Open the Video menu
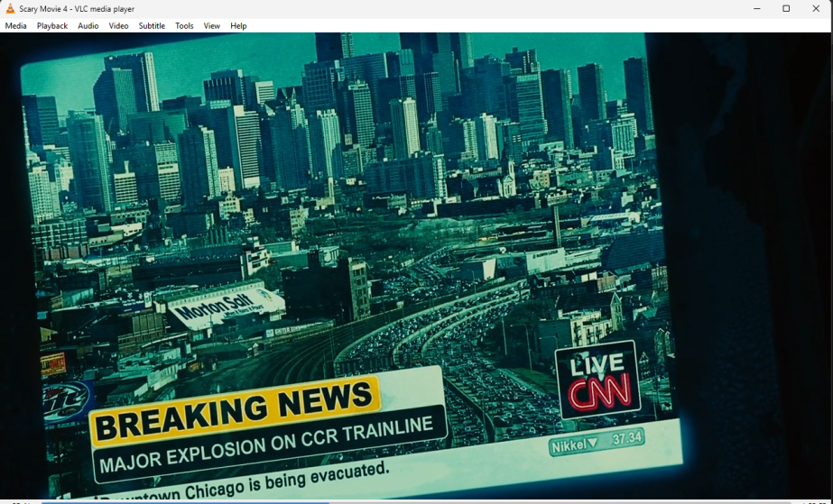Viewport: 833px width, 504px height. (118, 25)
